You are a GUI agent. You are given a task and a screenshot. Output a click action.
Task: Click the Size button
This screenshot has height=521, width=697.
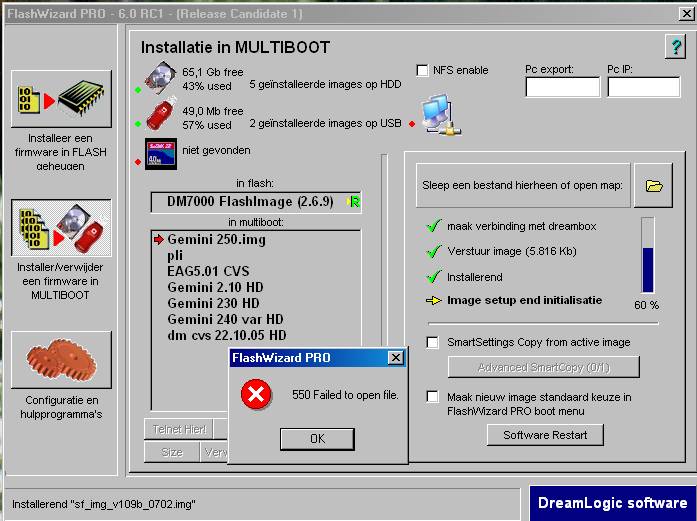pos(172,452)
